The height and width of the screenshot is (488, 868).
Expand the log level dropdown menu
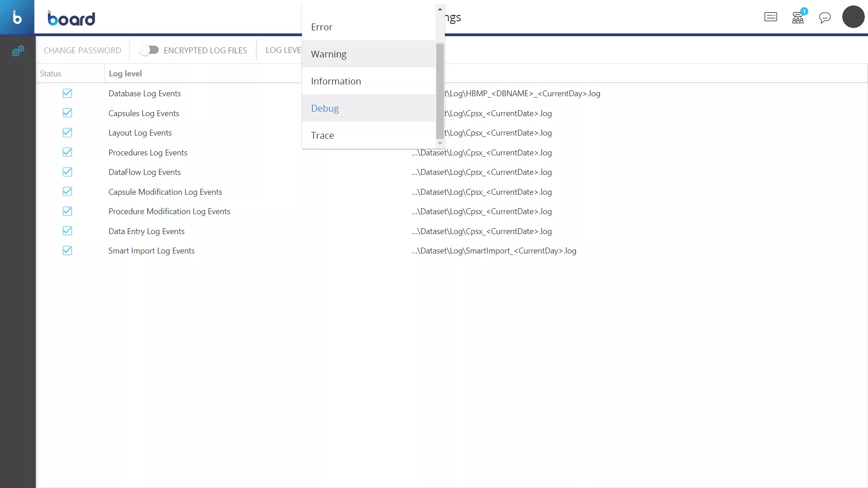[x=286, y=50]
